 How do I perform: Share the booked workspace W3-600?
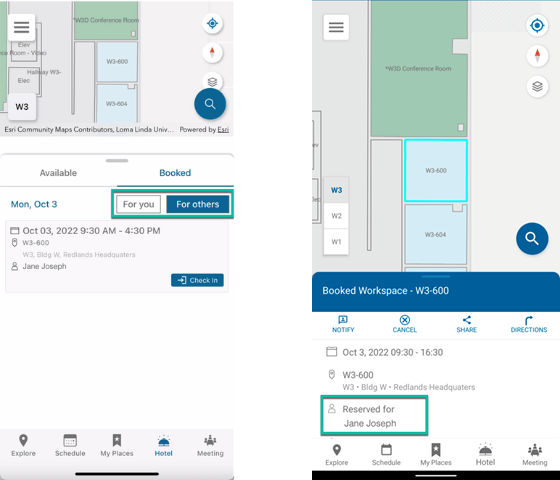[x=466, y=324]
